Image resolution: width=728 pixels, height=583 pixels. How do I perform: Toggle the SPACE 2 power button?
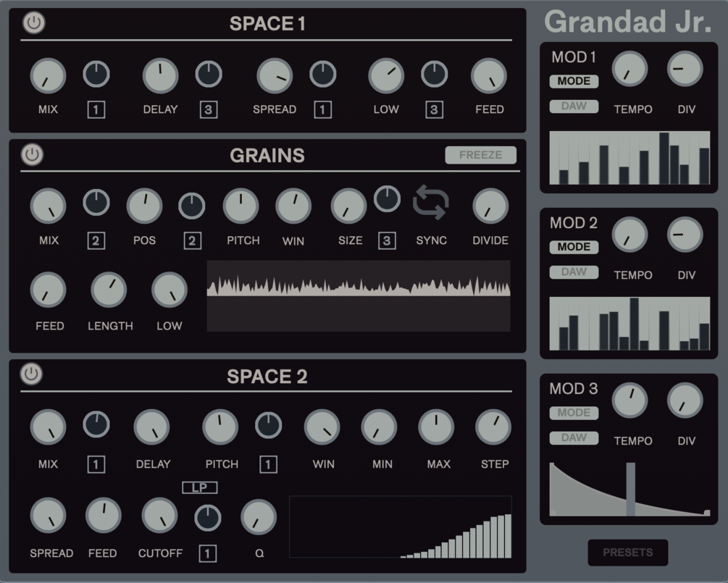(32, 374)
